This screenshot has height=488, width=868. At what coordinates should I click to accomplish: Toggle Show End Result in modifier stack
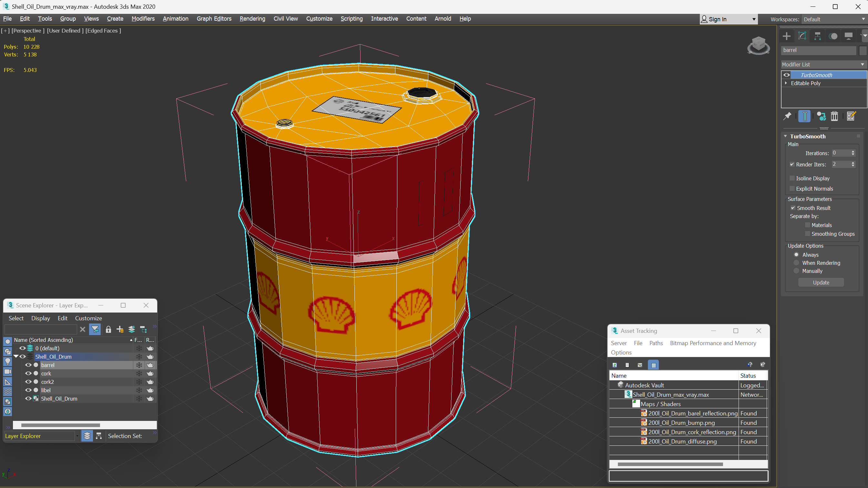(x=804, y=116)
